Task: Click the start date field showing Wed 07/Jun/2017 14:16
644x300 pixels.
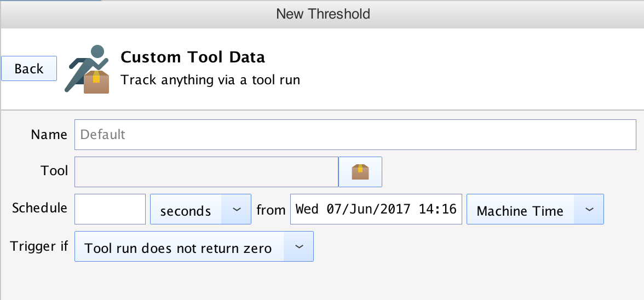Action: pyautogui.click(x=376, y=209)
